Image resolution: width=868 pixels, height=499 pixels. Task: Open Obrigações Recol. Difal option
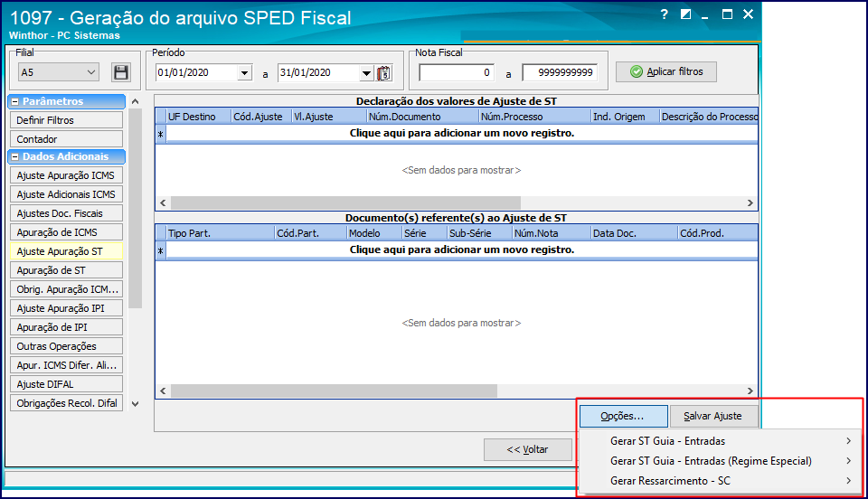(x=66, y=403)
